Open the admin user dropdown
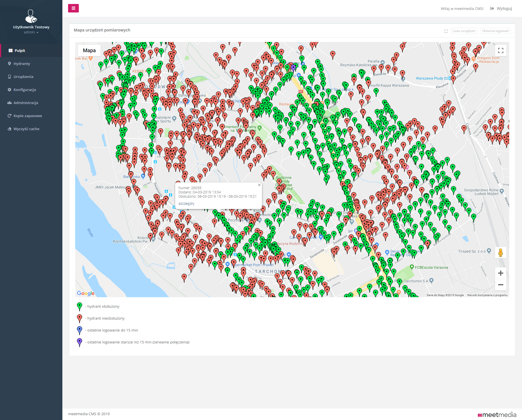The image size is (522, 420). tap(31, 32)
